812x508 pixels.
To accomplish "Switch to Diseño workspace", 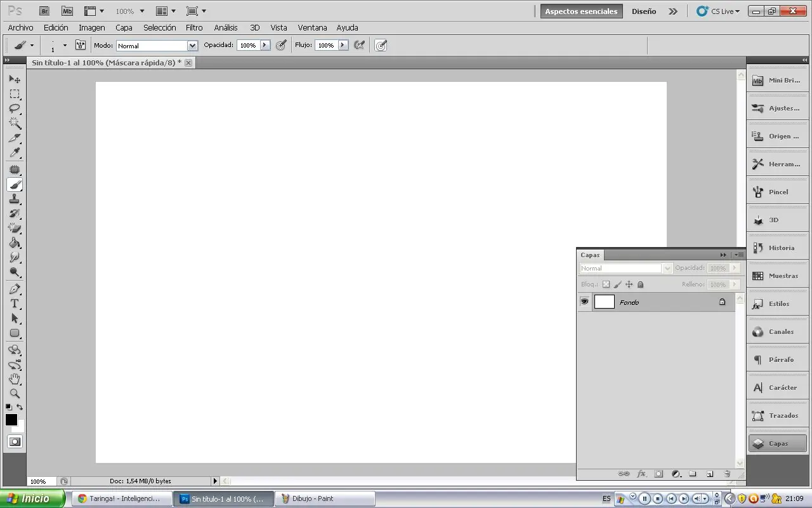I will click(x=644, y=11).
